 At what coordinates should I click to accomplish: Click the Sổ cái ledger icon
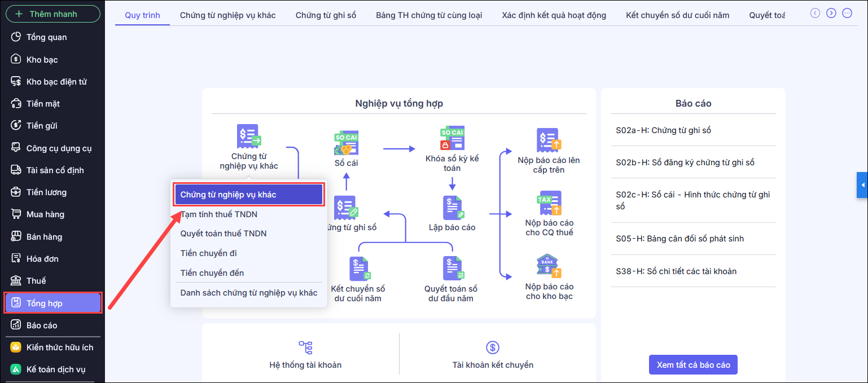coord(346,144)
